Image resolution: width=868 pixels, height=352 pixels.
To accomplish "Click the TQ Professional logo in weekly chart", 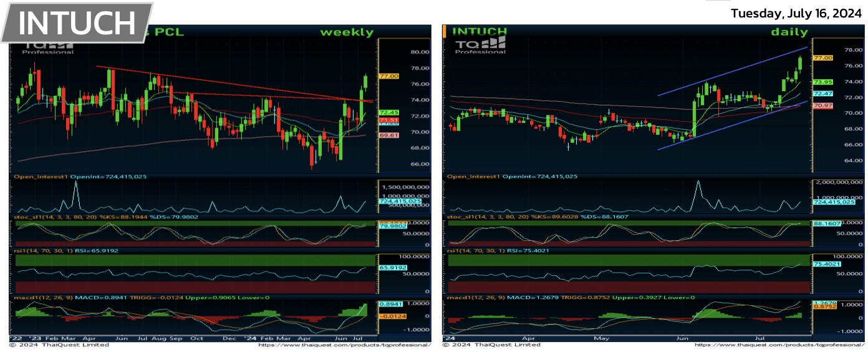I will click(x=47, y=46).
